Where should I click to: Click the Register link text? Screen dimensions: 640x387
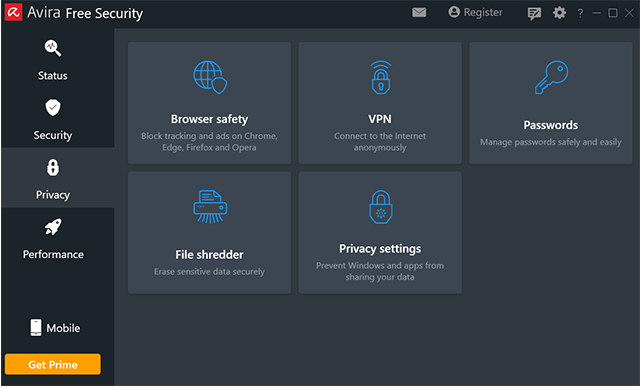[x=483, y=13]
